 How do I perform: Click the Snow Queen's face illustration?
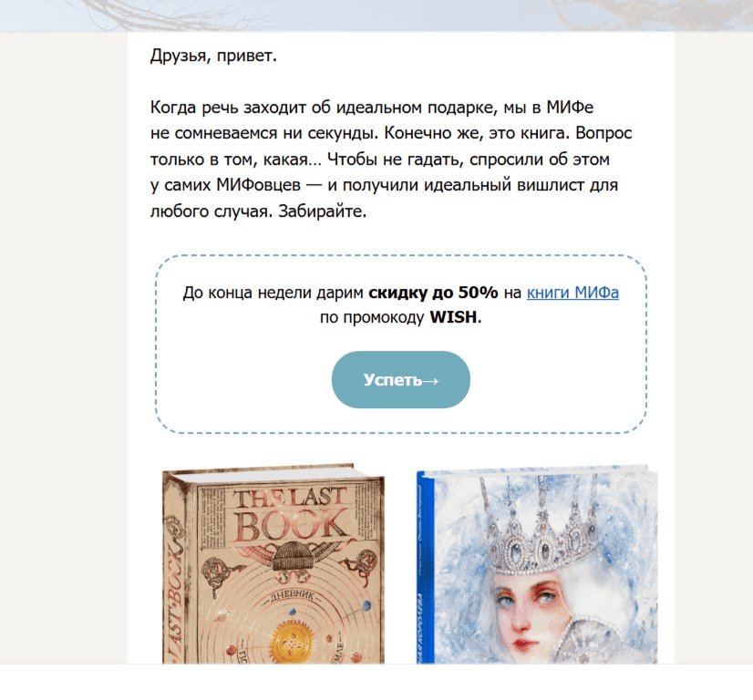[528, 612]
